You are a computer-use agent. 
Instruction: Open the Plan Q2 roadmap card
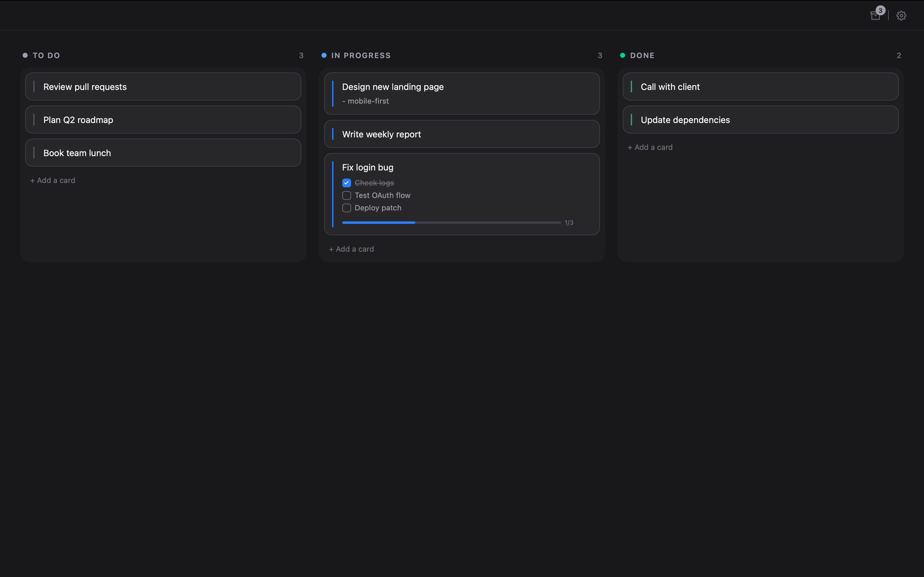163,120
